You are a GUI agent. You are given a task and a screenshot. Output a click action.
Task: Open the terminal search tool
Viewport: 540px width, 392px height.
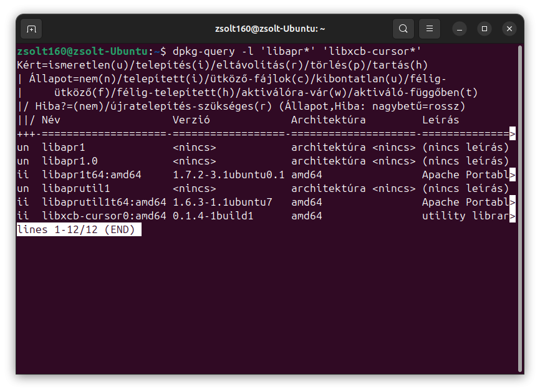(x=403, y=29)
